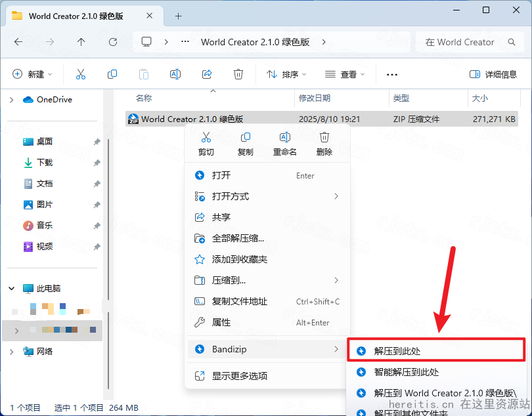Choose 打开 in the context menu
This screenshot has height=416, width=532.
[x=267, y=175]
